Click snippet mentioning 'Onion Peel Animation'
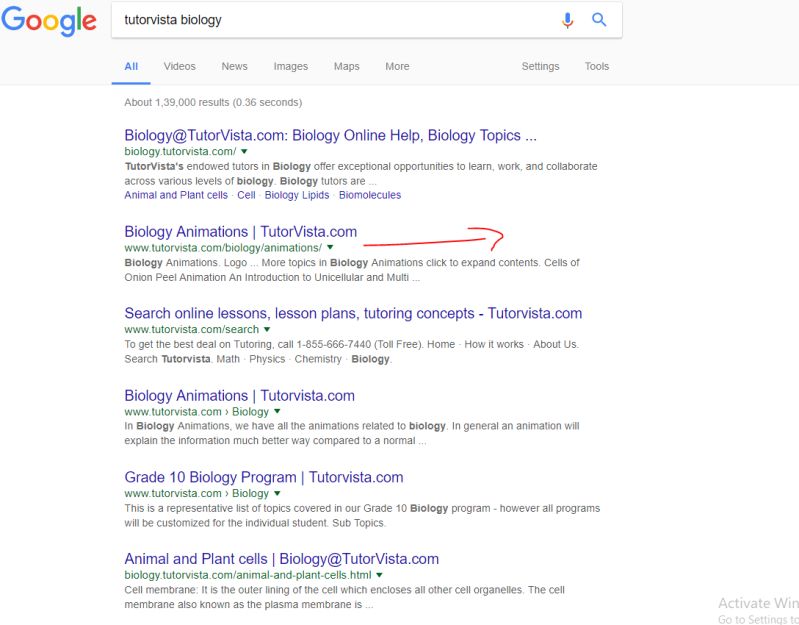The image size is (799, 625). coord(352,270)
